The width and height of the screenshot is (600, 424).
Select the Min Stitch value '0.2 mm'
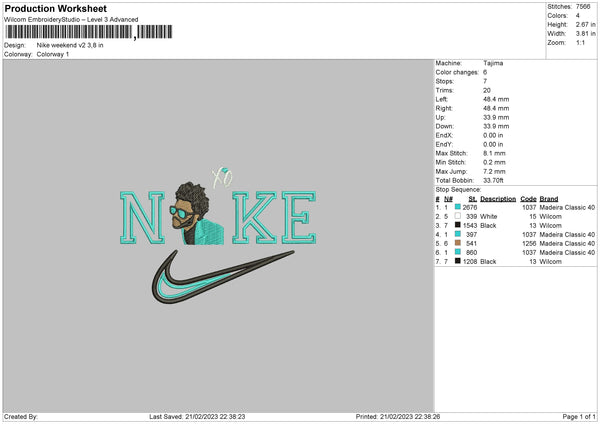tap(494, 163)
